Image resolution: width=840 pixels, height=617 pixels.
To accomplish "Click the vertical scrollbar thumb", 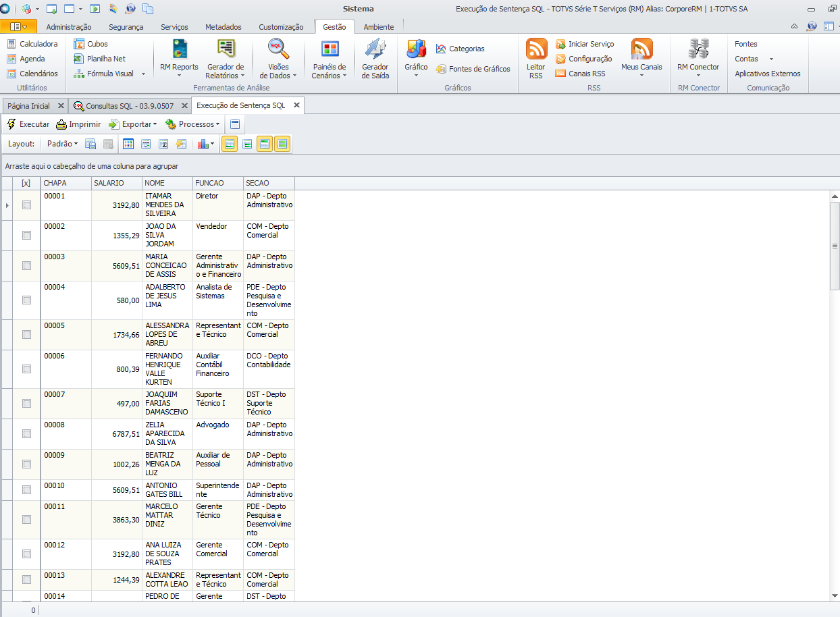I will point(835,246).
